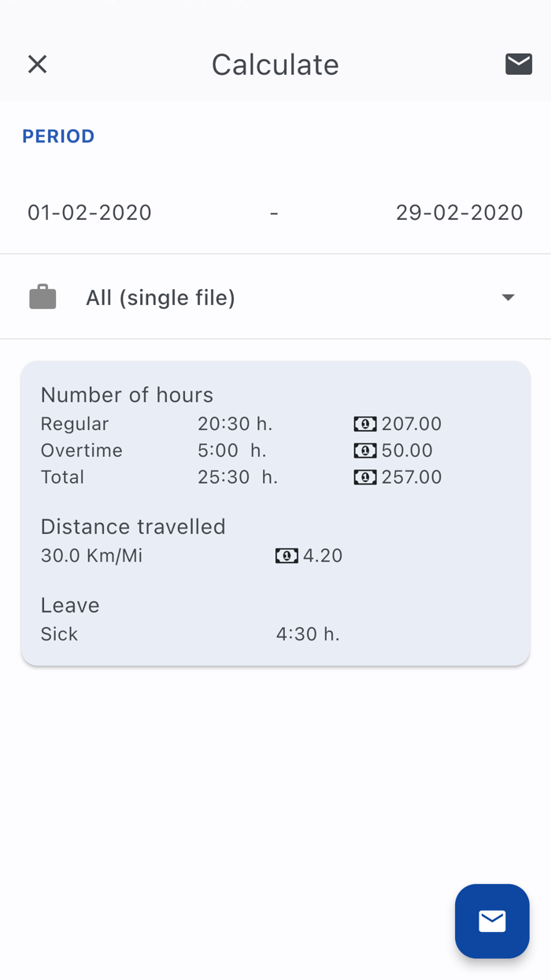
Task: Open the 'All (single file)' file selector
Action: pos(161,297)
